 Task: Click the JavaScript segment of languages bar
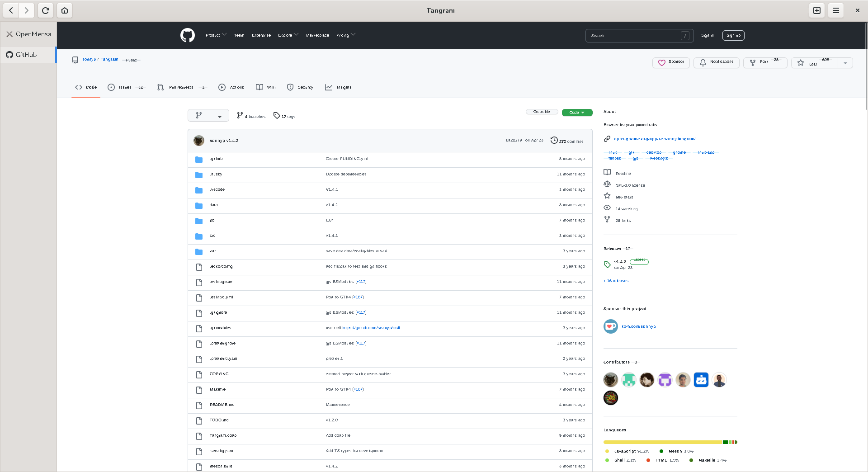point(663,442)
